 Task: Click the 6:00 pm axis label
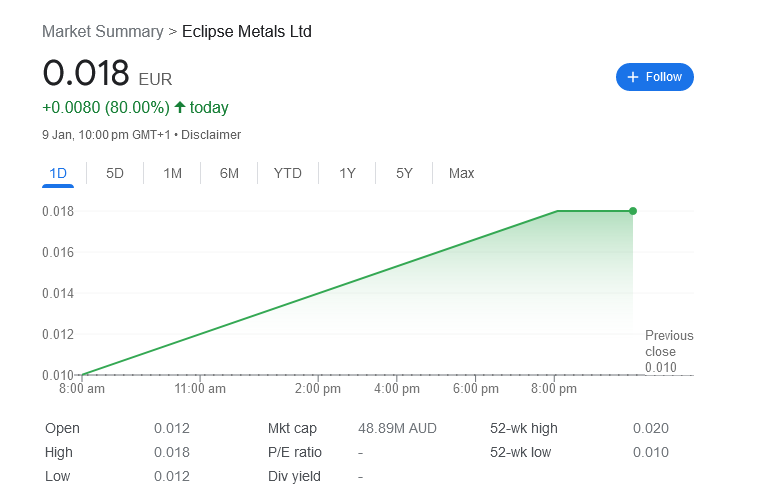click(x=476, y=389)
